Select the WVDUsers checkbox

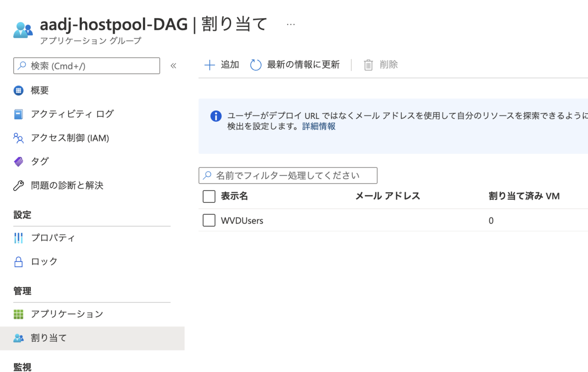coord(209,220)
